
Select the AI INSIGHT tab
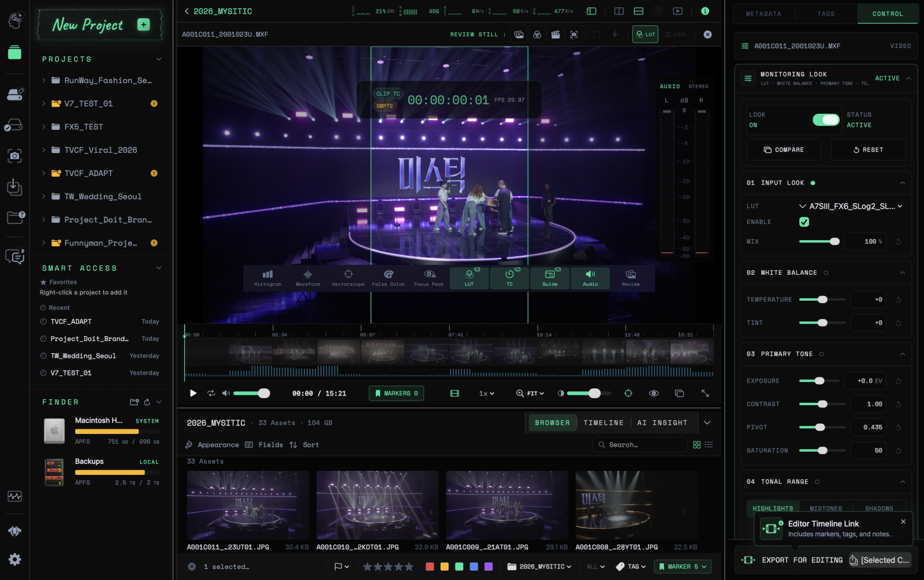point(662,423)
